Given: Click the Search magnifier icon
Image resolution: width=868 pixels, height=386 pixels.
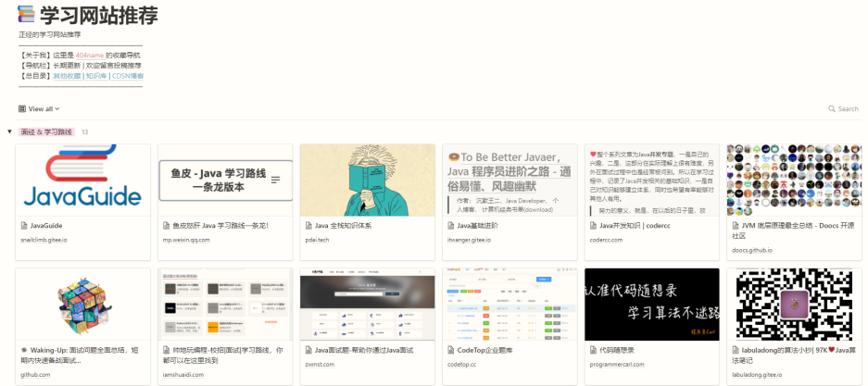Looking at the screenshot, I should click(832, 109).
